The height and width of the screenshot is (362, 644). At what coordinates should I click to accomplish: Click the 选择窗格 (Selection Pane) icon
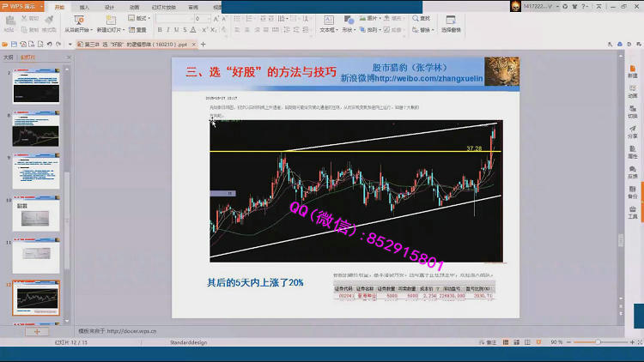[x=451, y=22]
